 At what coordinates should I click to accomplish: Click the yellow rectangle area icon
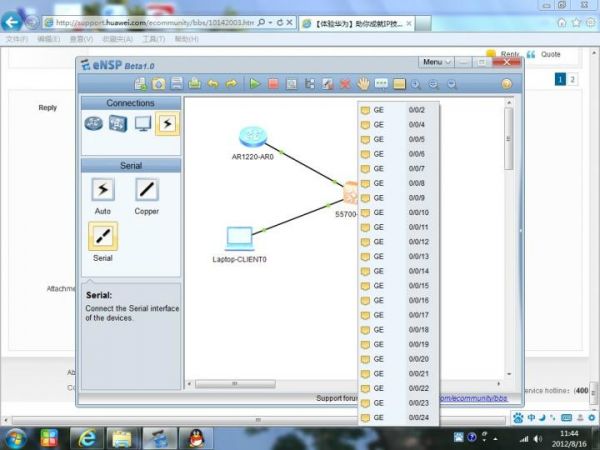tap(399, 84)
